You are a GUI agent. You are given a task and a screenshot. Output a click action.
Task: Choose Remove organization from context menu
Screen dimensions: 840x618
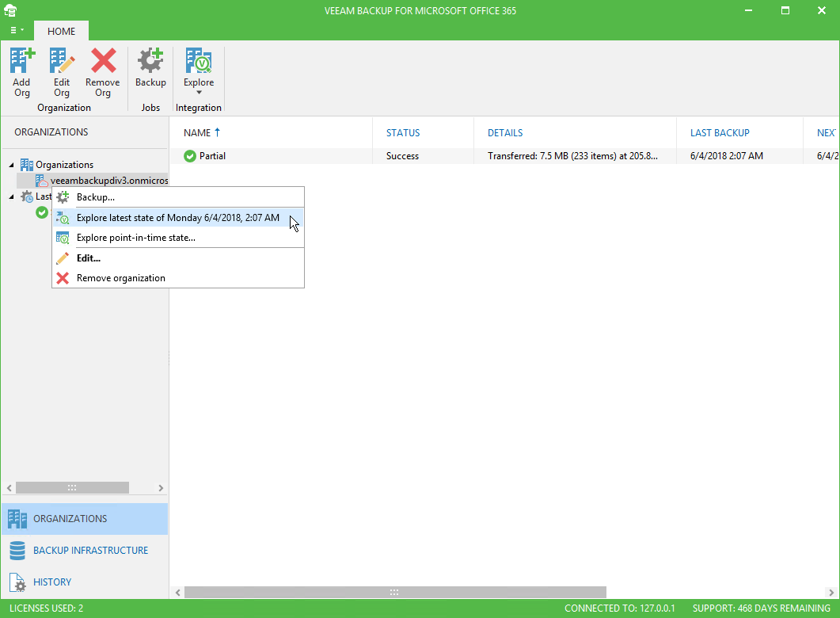tap(178, 277)
